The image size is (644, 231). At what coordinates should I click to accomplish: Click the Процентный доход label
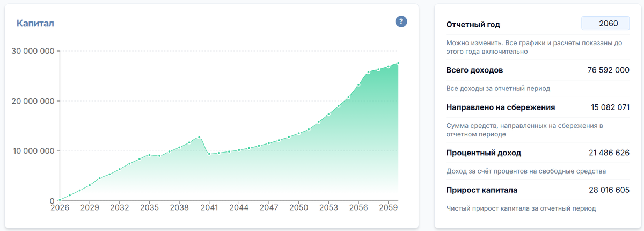(484, 153)
